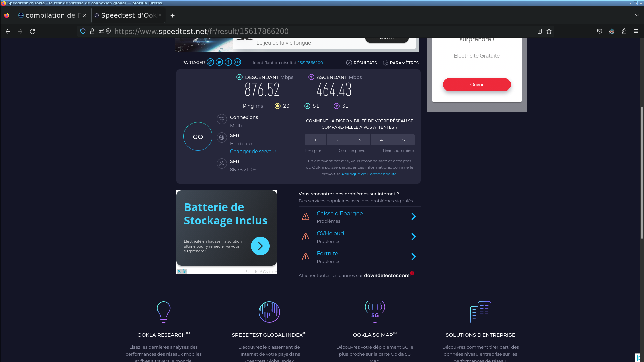Open more sharing options ellipsis icon
The width and height of the screenshot is (644, 362).
[237, 62]
